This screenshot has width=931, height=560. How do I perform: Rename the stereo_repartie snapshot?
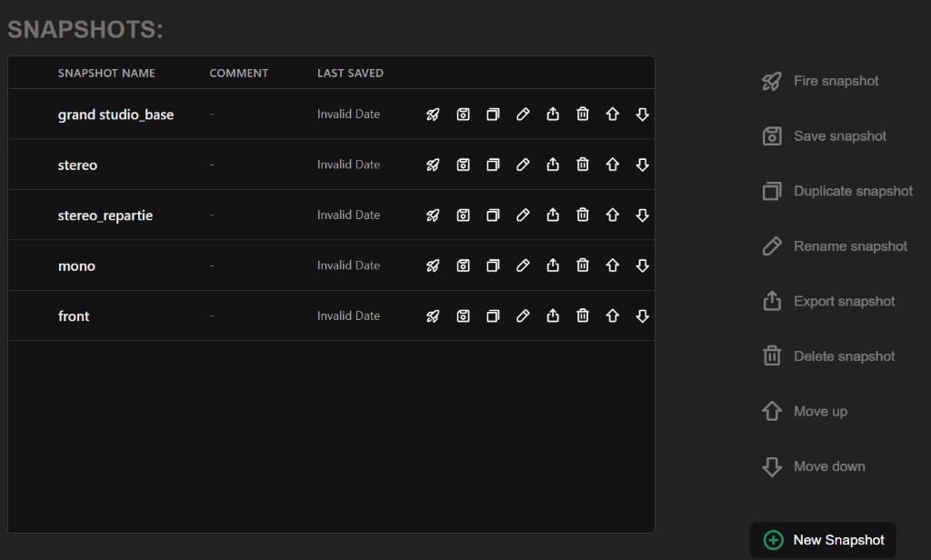[523, 215]
